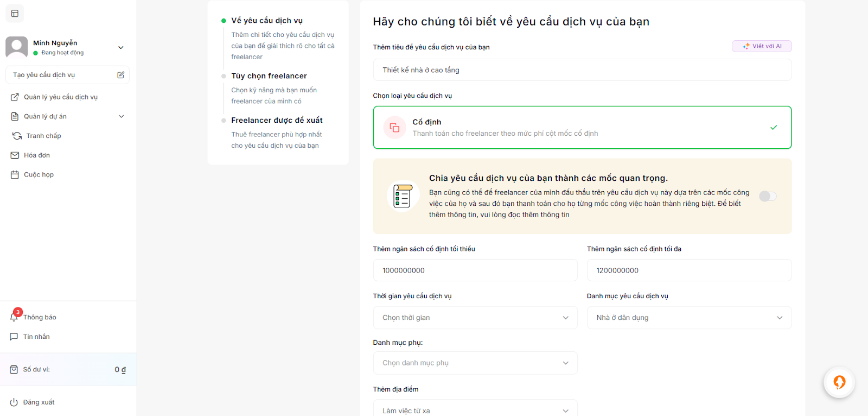
Task: Click the Đăng xuất power icon
Action: point(14,402)
